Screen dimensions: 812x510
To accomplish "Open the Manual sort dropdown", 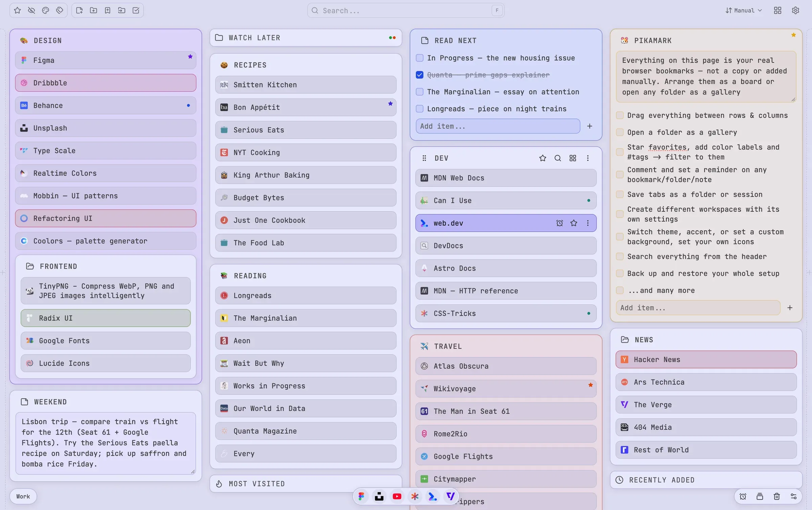I will pos(743,10).
